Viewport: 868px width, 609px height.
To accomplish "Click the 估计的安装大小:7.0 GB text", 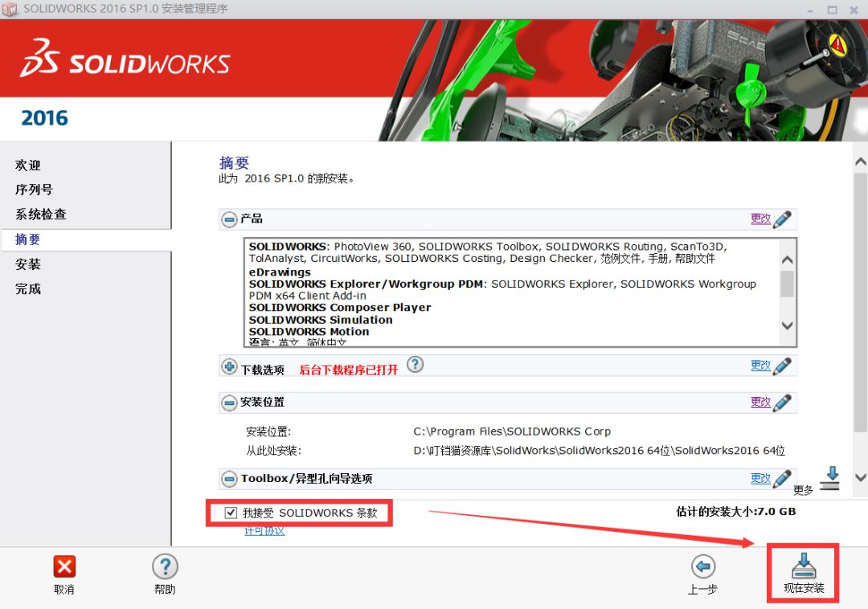I will [x=736, y=512].
